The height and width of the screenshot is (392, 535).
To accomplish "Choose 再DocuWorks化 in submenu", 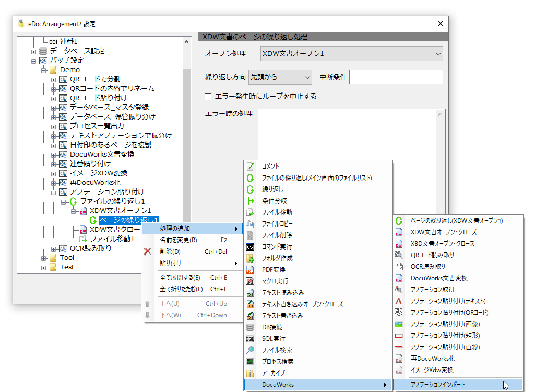I will [x=458, y=359].
